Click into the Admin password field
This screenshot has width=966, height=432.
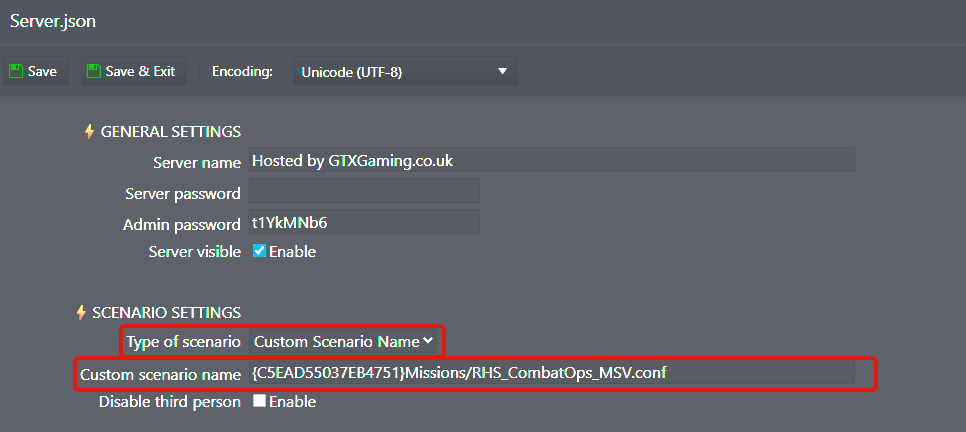tap(365, 222)
